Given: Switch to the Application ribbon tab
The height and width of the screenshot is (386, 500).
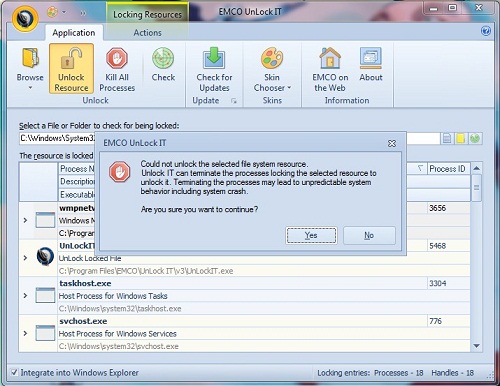Looking at the screenshot, I should click(74, 33).
